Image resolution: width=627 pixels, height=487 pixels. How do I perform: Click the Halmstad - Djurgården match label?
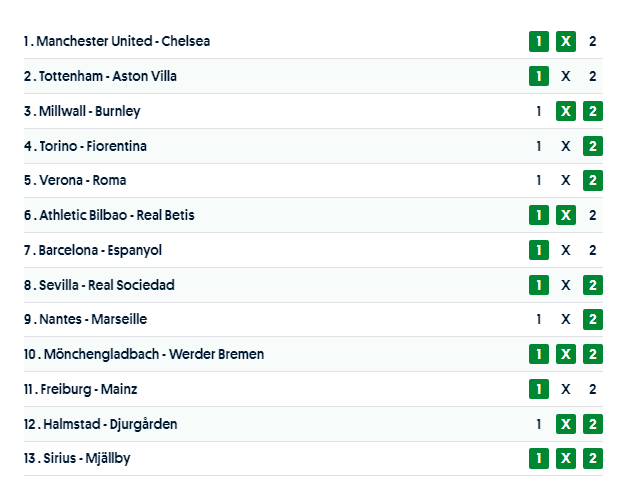109,424
